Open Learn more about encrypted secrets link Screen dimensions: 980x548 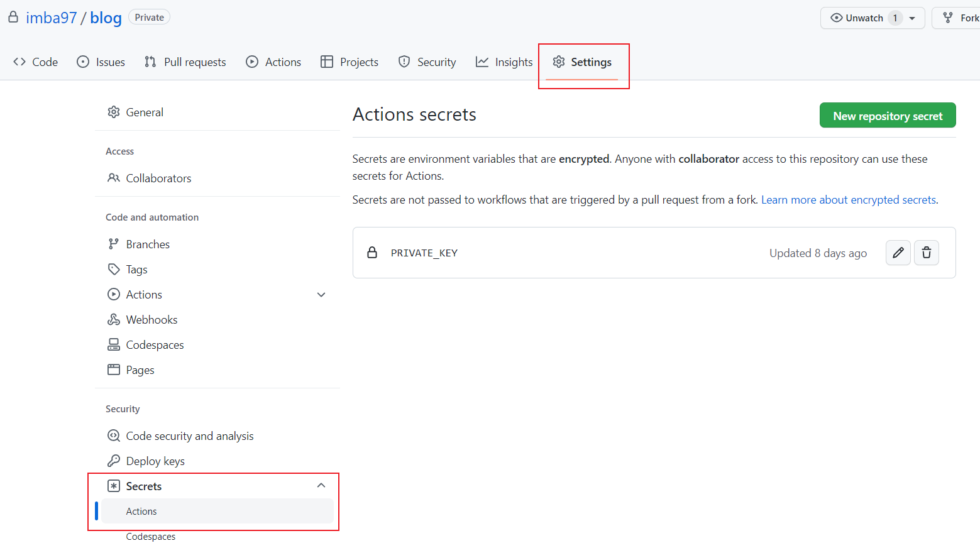point(848,200)
